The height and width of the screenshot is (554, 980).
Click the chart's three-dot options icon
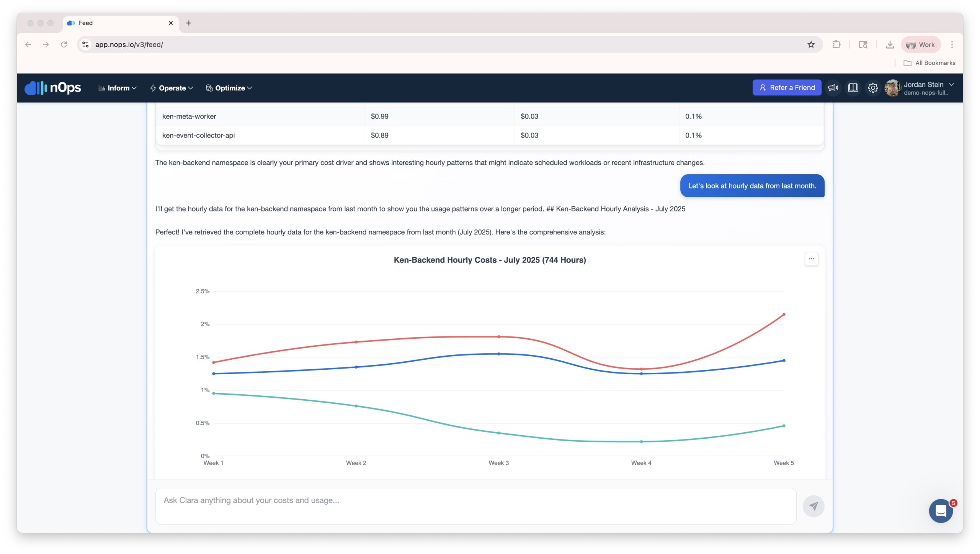pos(811,259)
